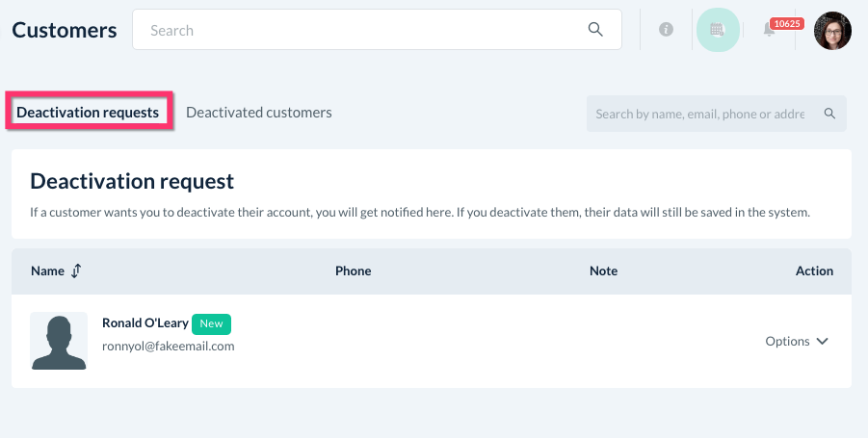Screen dimensions: 868x438
Task: Toggle the sort arrows beside the Name column
Action: click(76, 271)
